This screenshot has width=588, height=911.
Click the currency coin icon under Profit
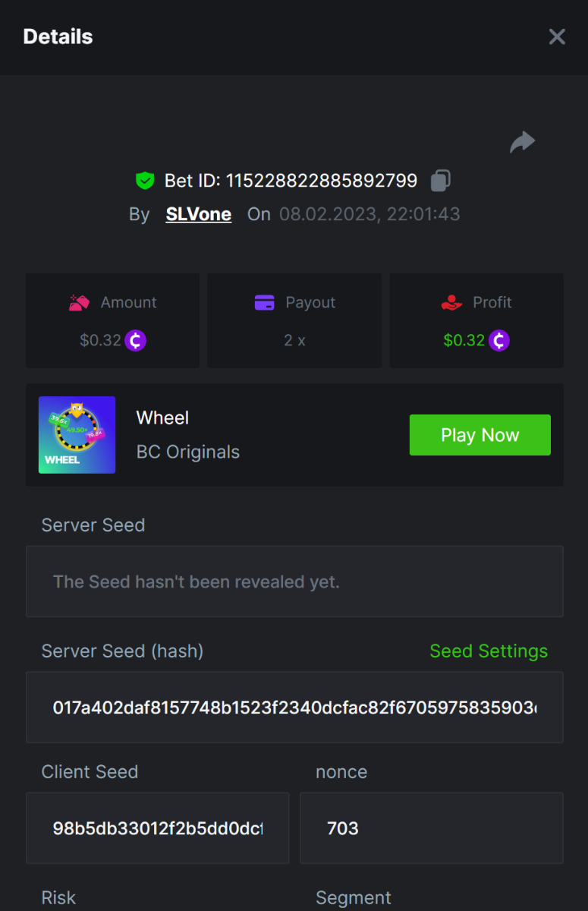coord(499,340)
